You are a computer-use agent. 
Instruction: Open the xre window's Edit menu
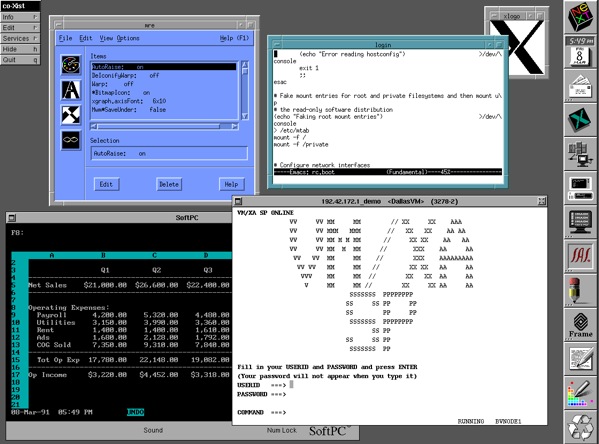(86, 38)
